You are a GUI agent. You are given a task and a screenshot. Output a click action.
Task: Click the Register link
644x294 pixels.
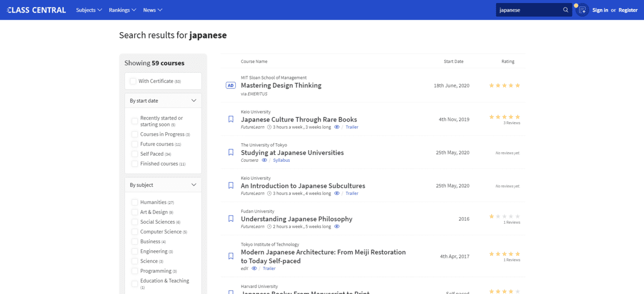(628, 10)
